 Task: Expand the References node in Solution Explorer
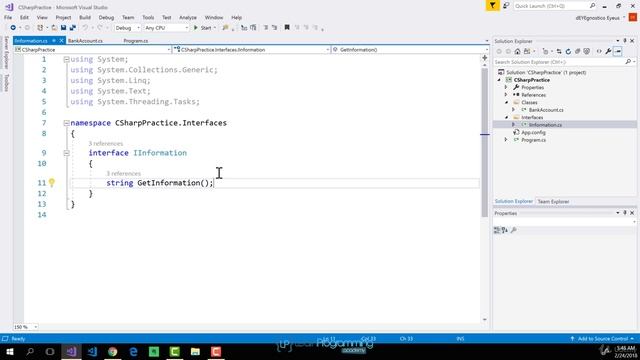(506, 95)
